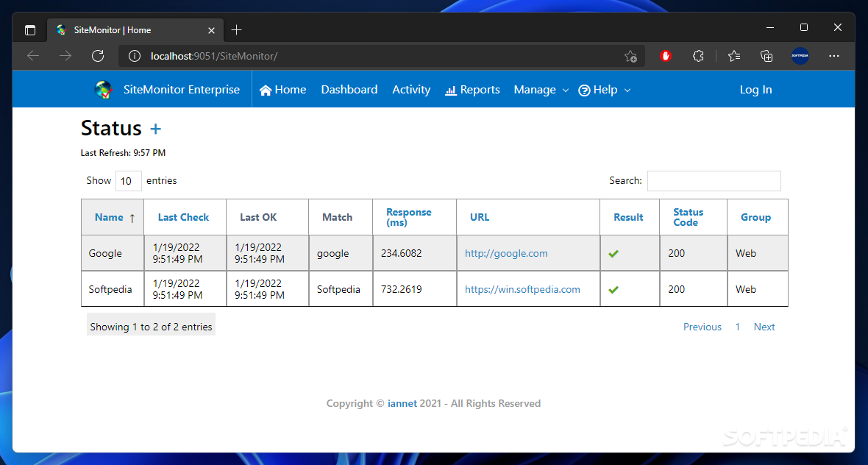The image size is (868, 465).
Task: Select the SiteMonitor | Home browser tab
Action: click(135, 30)
